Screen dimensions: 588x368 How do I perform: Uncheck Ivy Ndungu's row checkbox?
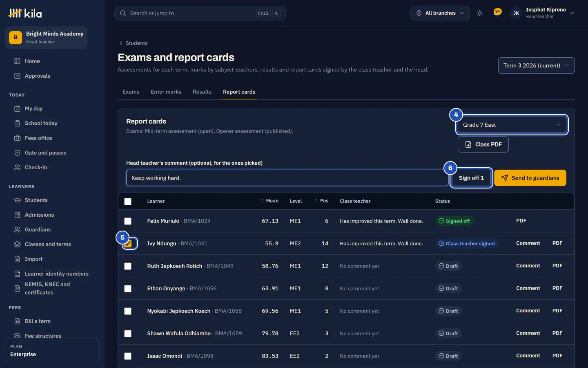(x=128, y=244)
